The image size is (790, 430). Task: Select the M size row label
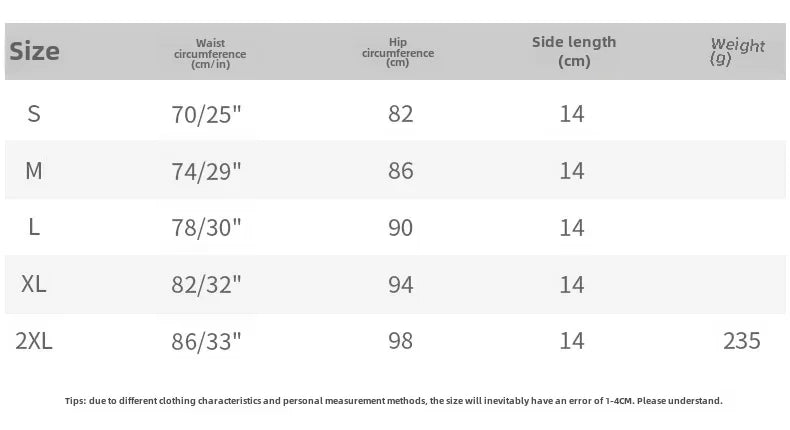click(34, 171)
